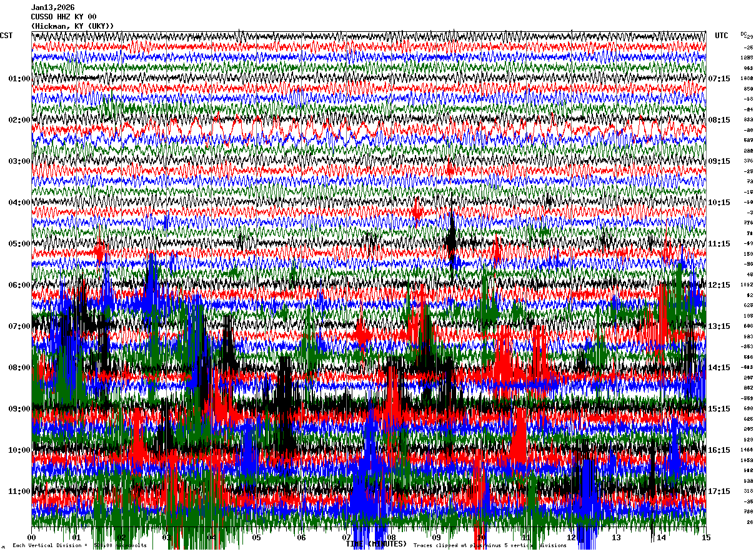
Task: Select the CST time label "05:00"
Action: tap(19, 244)
